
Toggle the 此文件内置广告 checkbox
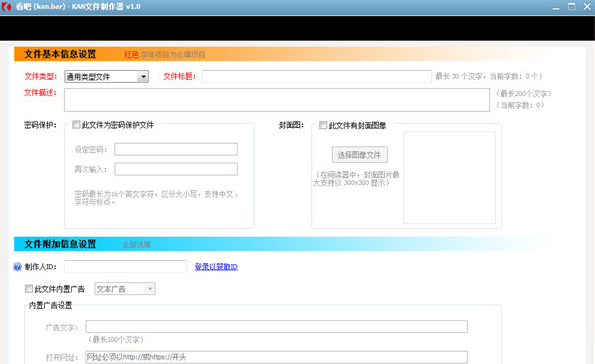click(x=29, y=288)
